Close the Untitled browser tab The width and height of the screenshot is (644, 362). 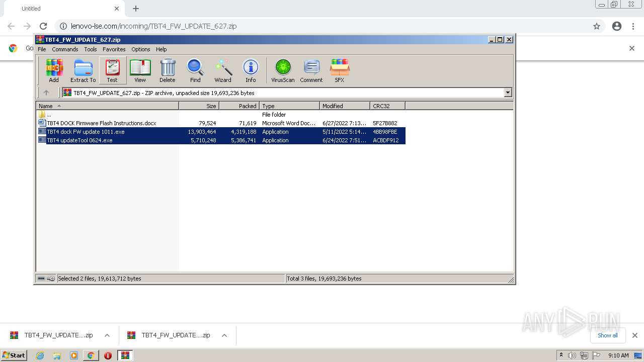117,9
